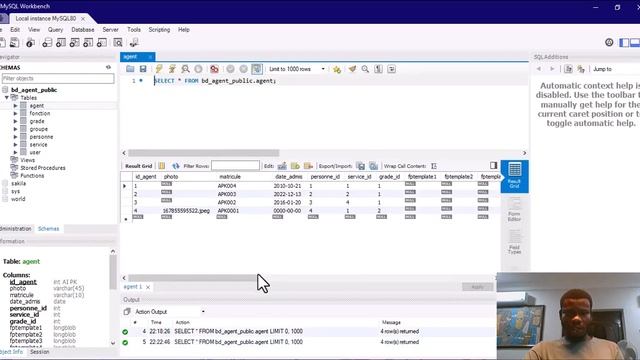Toggle the result side panel visibility

tap(493, 165)
